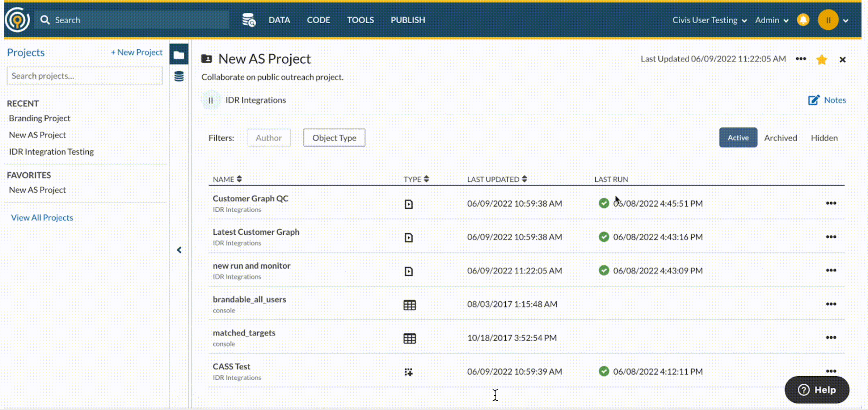Open the row menu for Customer Graph QC
Viewport: 868px width, 410px height.
point(831,203)
